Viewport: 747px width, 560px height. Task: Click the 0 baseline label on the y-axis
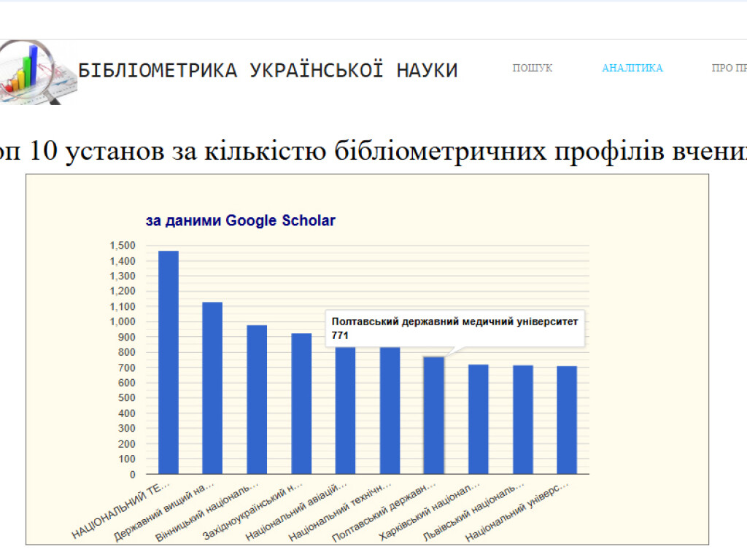(133, 474)
